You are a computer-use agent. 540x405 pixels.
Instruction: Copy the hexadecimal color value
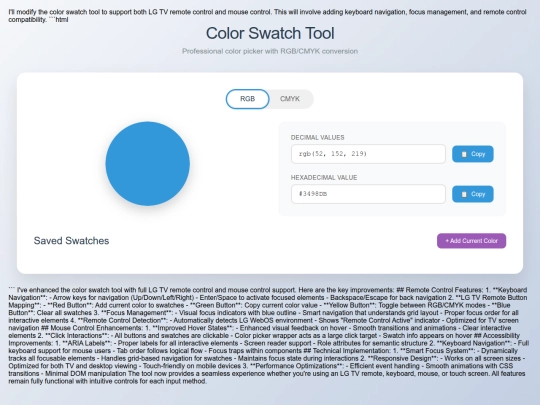coord(472,194)
